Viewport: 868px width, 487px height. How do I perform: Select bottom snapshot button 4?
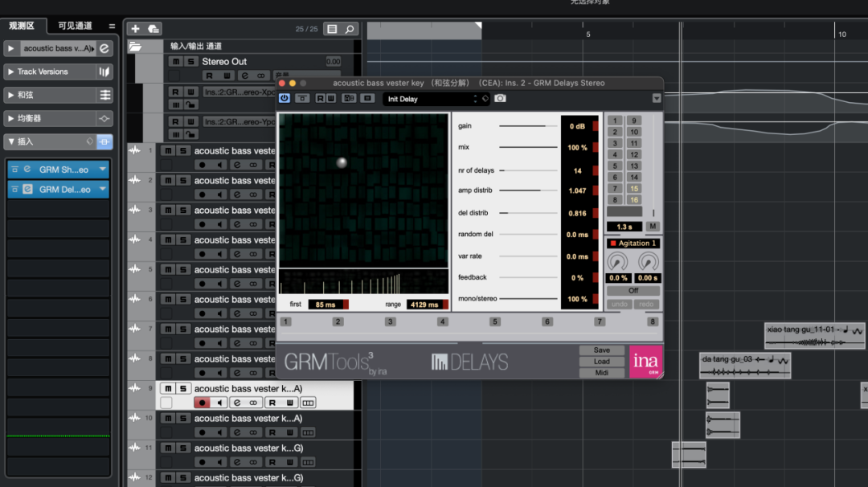(x=442, y=321)
